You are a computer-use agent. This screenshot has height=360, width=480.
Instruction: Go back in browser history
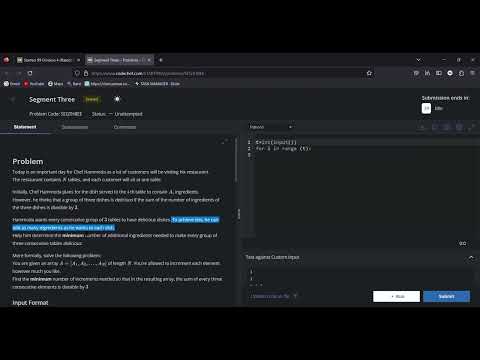click(x=7, y=73)
